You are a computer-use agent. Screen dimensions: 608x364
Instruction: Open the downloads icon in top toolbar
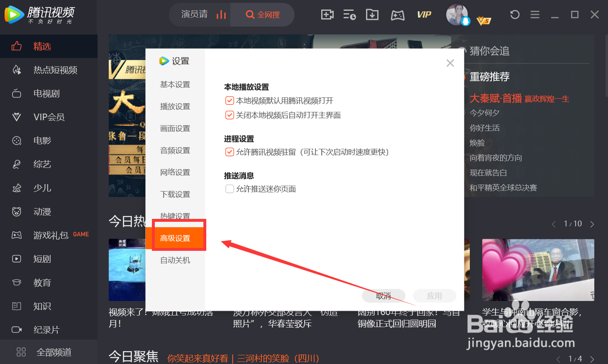372,15
